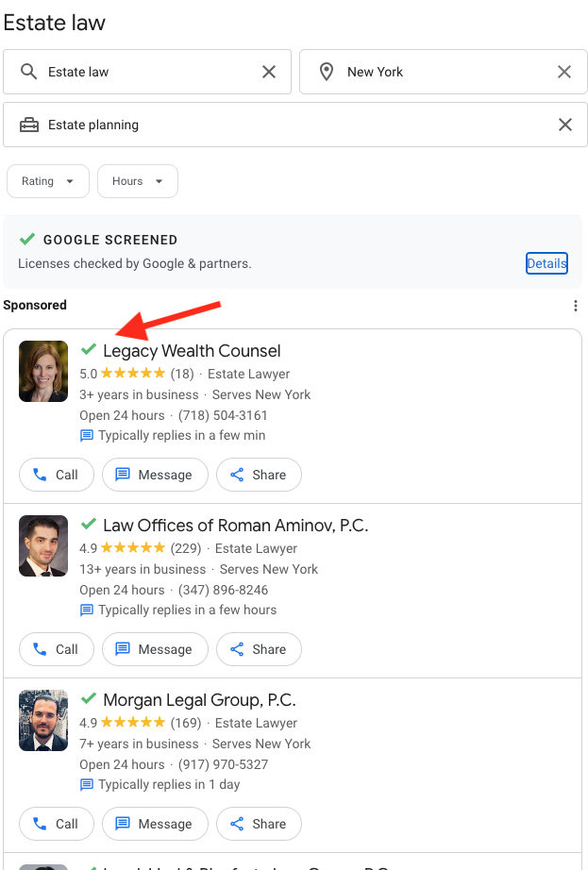Screen dimensions: 588x870
Task: Click the Morgan Legal Group, P.C. title
Action: [x=200, y=700]
